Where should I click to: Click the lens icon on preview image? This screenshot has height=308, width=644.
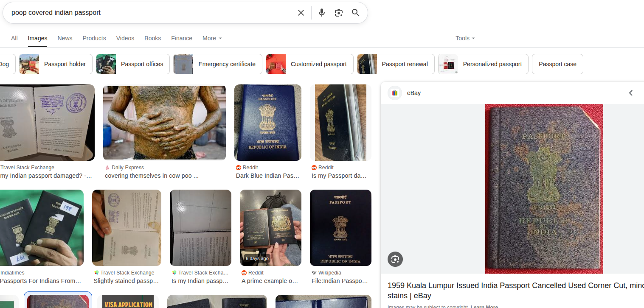(395, 259)
